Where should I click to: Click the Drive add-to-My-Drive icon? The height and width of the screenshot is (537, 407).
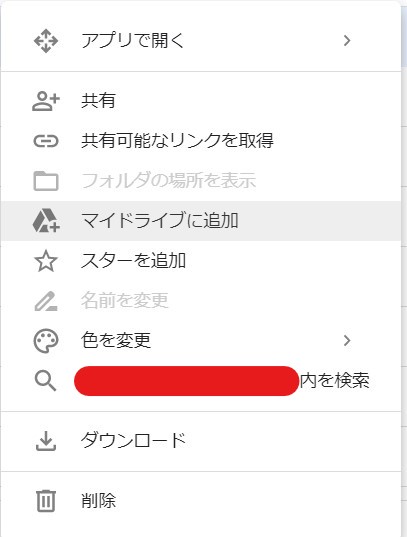(x=46, y=221)
